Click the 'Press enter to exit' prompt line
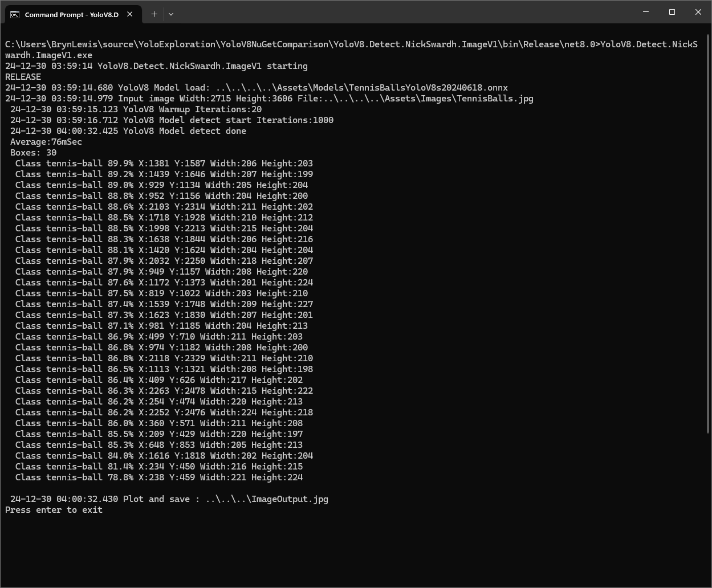Screen dimensions: 712x588 point(54,510)
